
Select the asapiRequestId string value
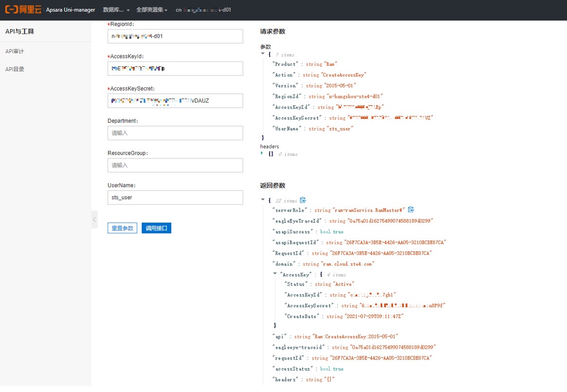point(395,243)
